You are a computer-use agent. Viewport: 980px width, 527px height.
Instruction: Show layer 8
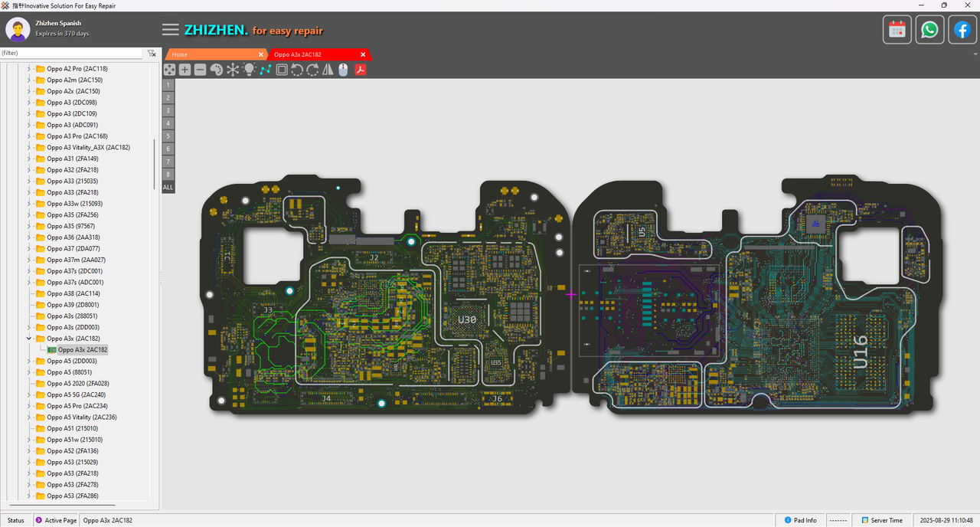tap(168, 174)
